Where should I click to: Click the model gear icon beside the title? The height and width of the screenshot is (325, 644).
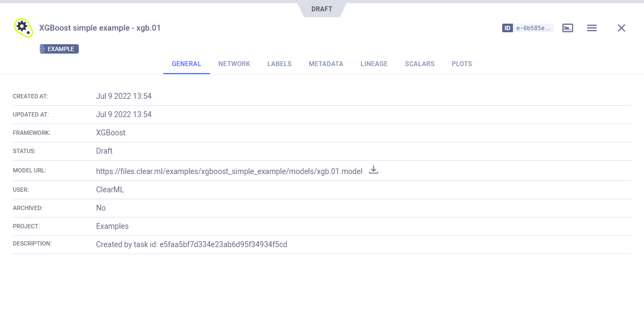tap(23, 27)
